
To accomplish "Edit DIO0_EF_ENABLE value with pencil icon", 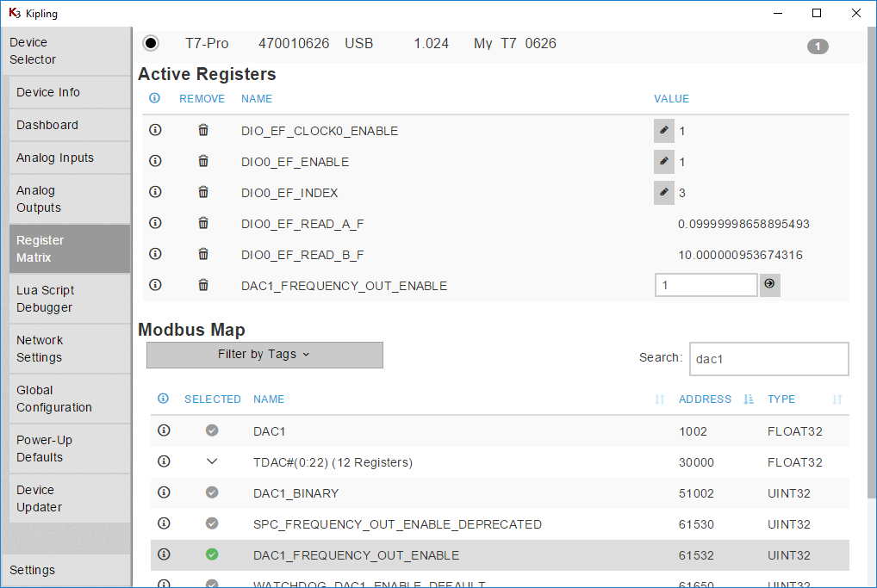I will [x=663, y=162].
